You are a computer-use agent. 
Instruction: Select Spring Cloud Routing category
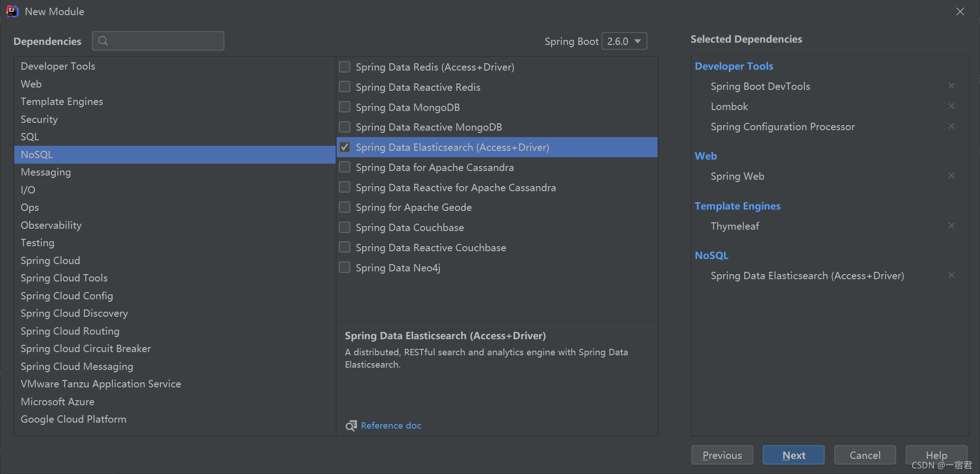(175, 331)
